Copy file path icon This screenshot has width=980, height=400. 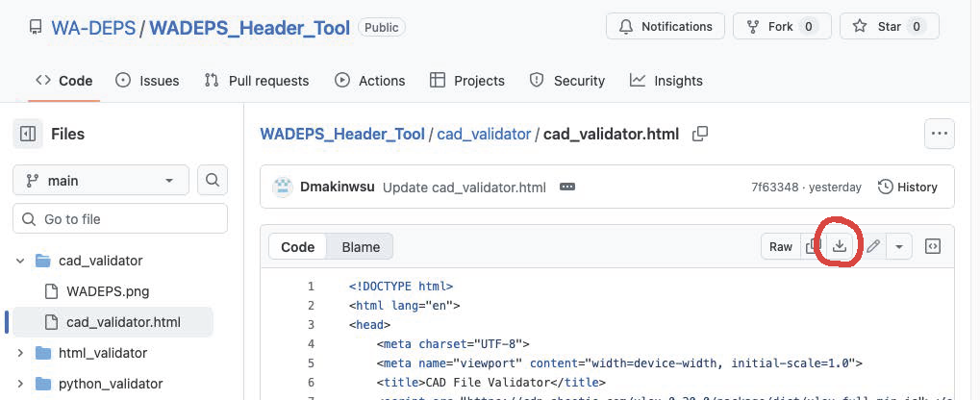point(700,134)
